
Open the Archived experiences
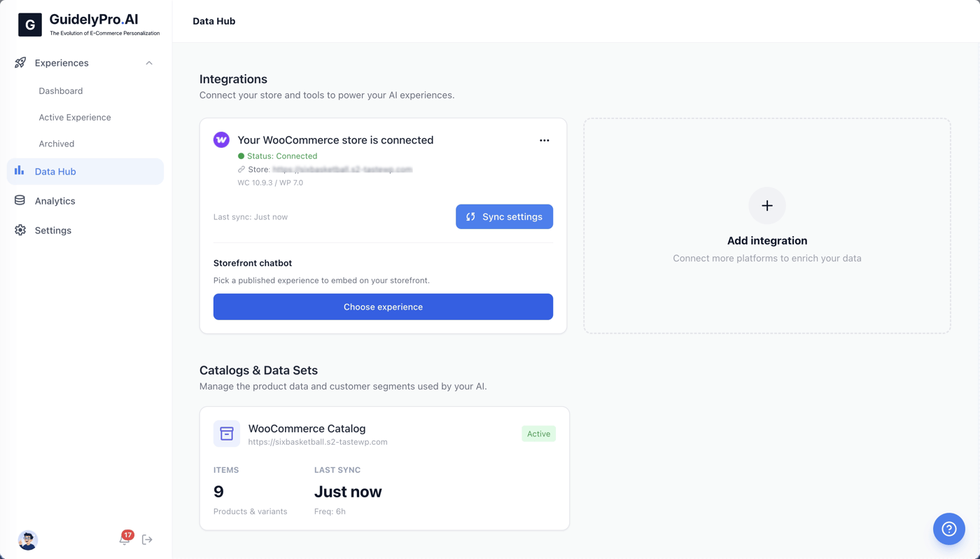click(57, 144)
